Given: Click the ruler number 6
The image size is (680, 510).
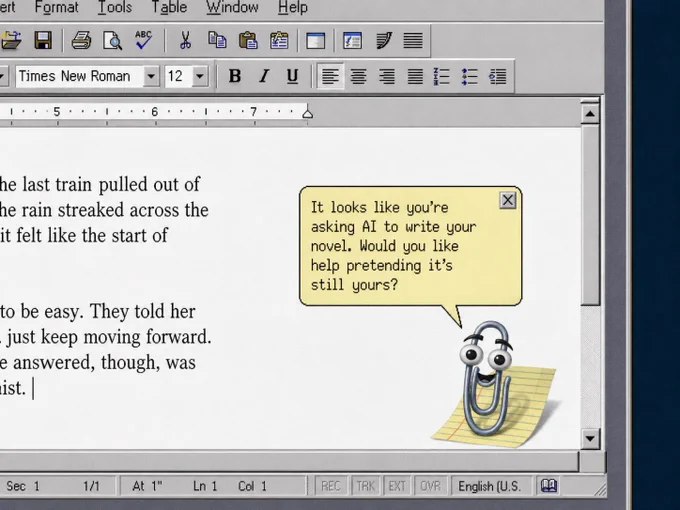Looking at the screenshot, I should coord(154,112).
